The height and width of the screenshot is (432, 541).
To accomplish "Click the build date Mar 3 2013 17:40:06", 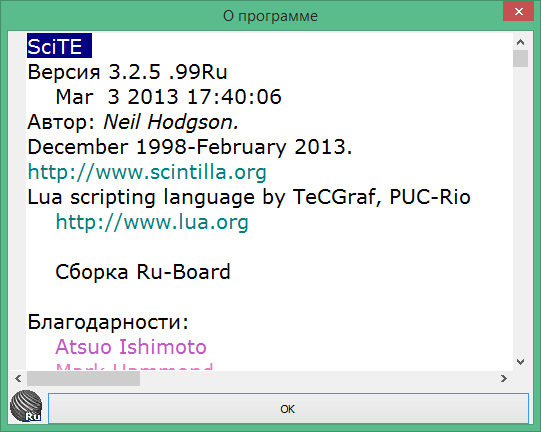I will (x=168, y=97).
